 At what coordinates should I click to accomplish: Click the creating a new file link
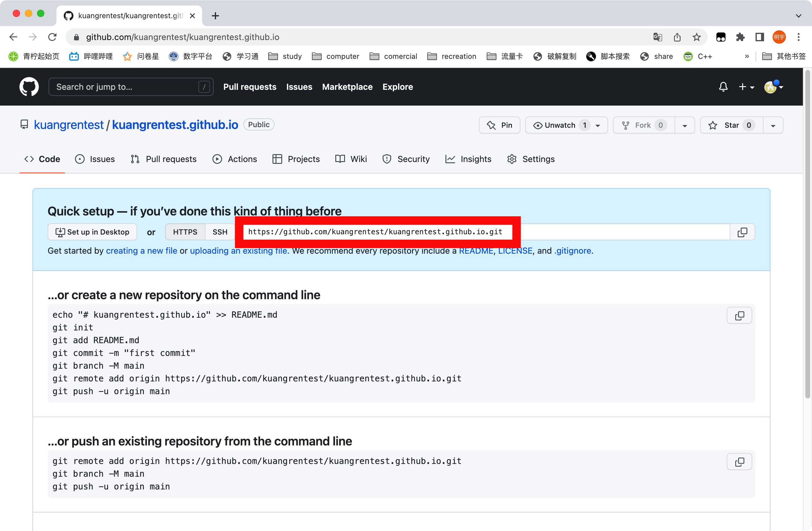coord(141,251)
